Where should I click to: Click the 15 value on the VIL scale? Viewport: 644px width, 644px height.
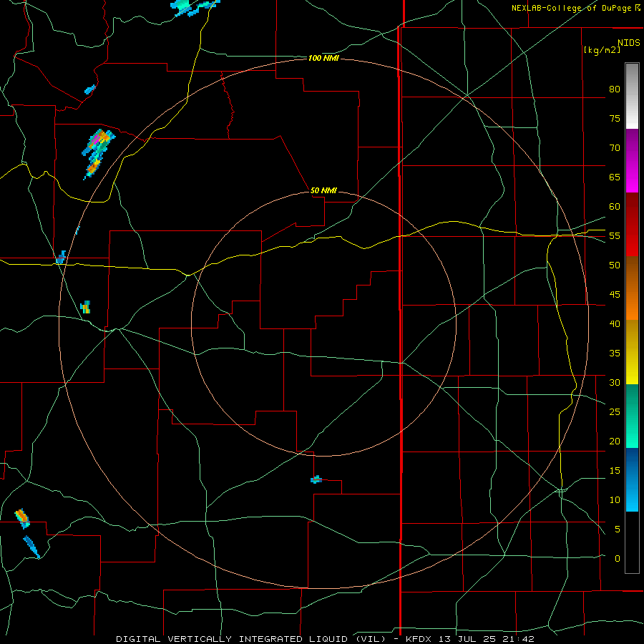(615, 470)
